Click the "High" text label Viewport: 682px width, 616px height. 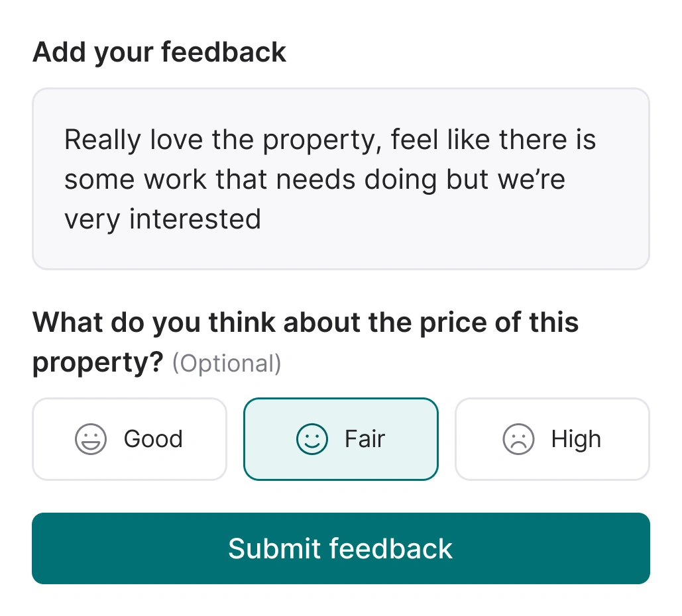click(x=576, y=439)
